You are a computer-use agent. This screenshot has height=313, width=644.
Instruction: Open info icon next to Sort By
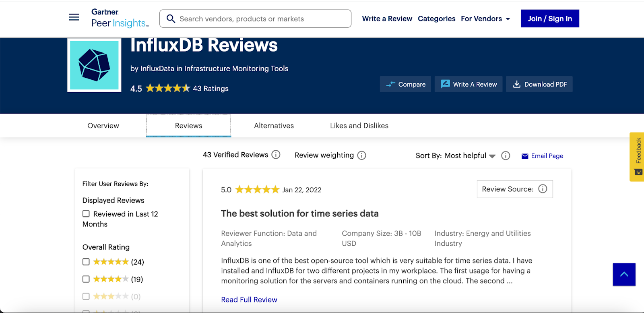(506, 156)
